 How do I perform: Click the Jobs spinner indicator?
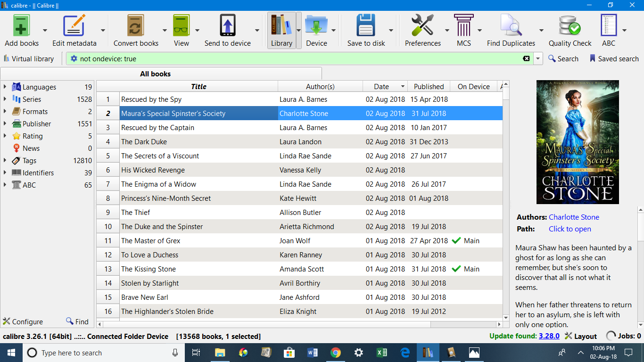611,336
